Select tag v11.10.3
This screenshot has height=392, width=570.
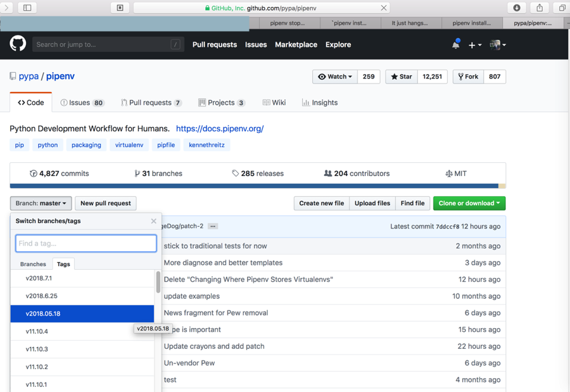82,349
